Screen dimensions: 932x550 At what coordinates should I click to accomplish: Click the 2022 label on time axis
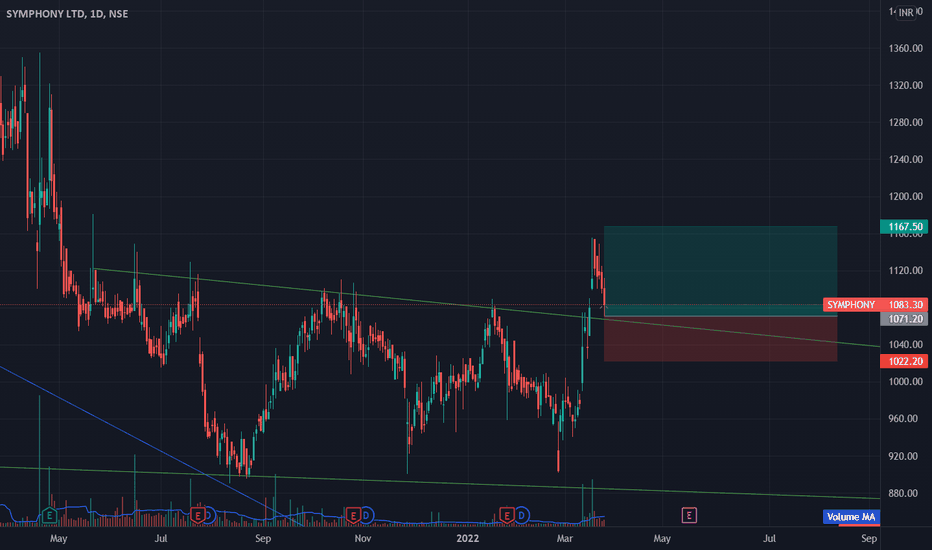point(467,539)
